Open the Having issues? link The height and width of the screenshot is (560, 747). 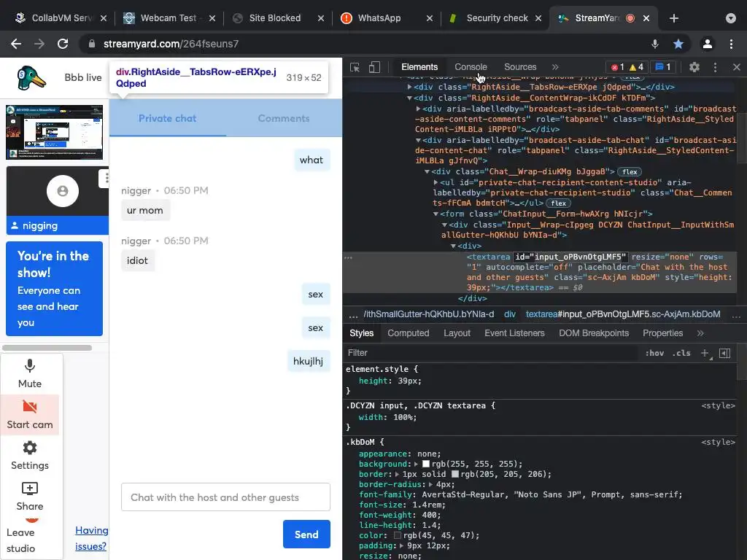click(x=91, y=538)
